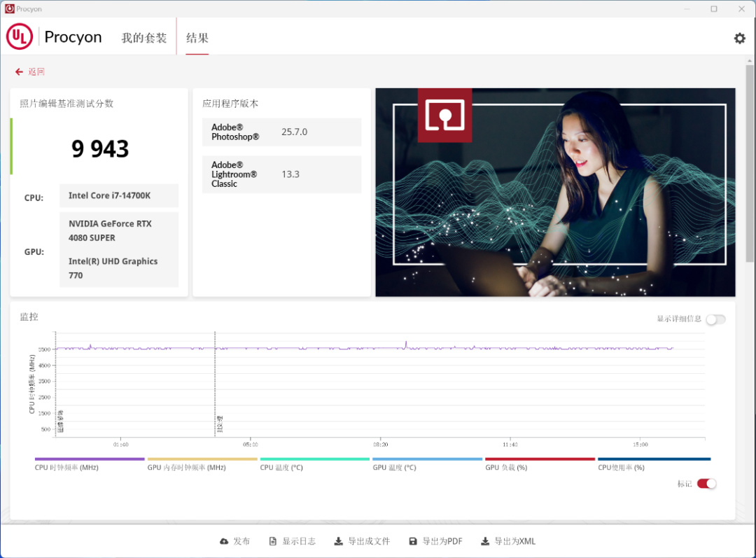Click the 05:00 time axis label
This screenshot has height=558, width=756.
pos(250,445)
